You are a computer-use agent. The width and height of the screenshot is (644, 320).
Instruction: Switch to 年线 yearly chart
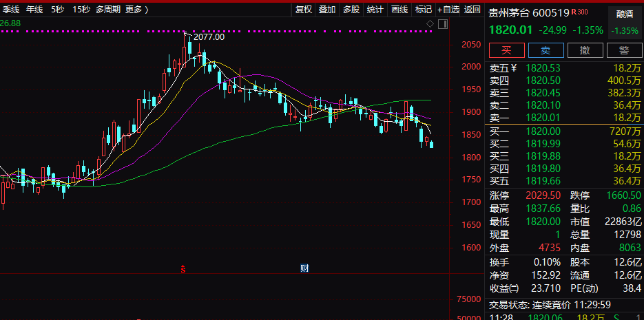click(x=34, y=10)
